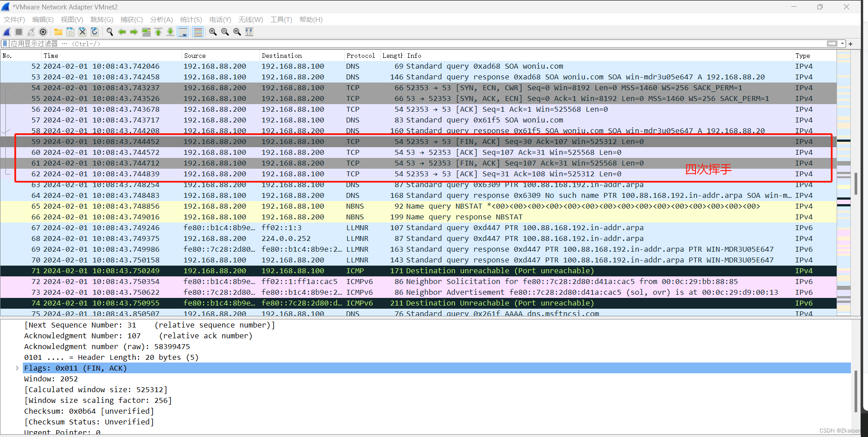Viewport: 868px width, 437px height.
Task: Open the 电话(Y) menu
Action: tap(220, 20)
